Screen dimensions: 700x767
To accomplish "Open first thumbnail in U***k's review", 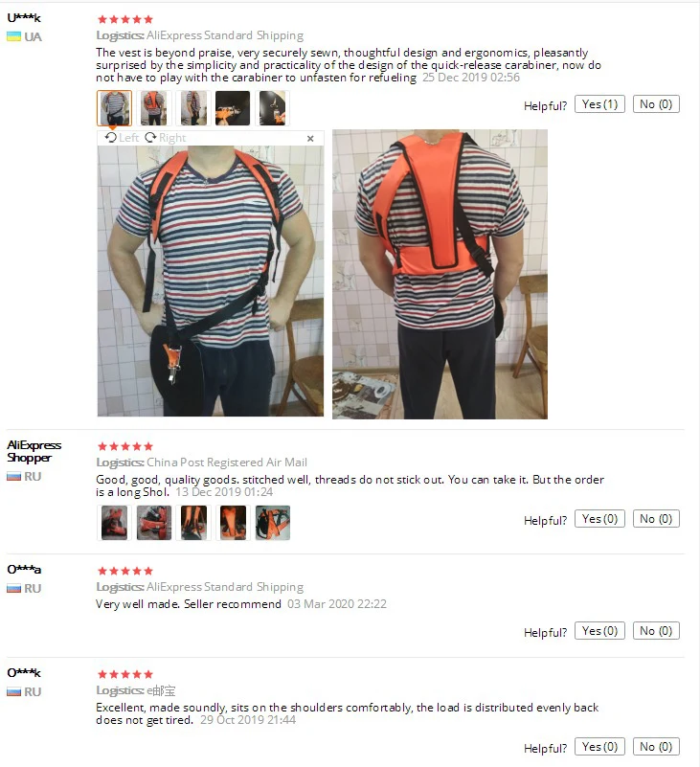I will [115, 108].
